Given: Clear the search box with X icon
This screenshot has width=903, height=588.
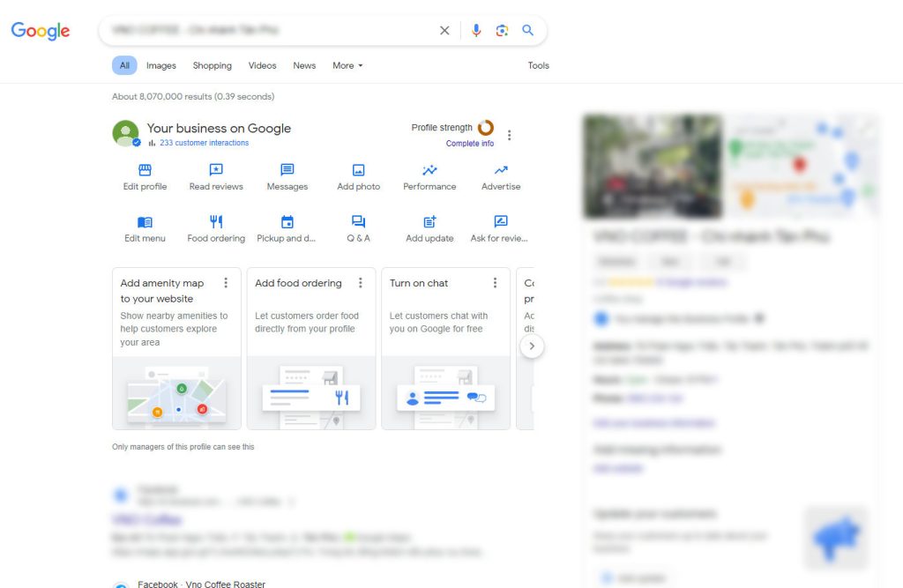Looking at the screenshot, I should [x=444, y=31].
